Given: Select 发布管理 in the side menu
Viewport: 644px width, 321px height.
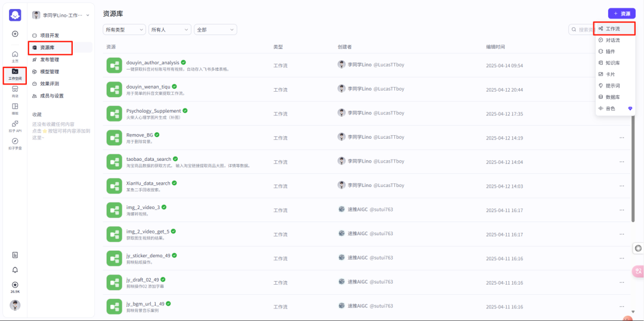Looking at the screenshot, I should click(x=60, y=60).
